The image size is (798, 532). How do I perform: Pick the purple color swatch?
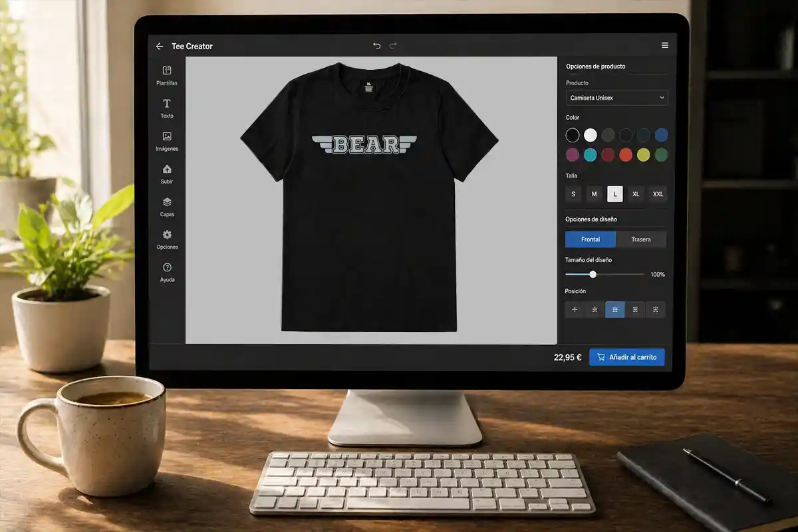point(573,155)
